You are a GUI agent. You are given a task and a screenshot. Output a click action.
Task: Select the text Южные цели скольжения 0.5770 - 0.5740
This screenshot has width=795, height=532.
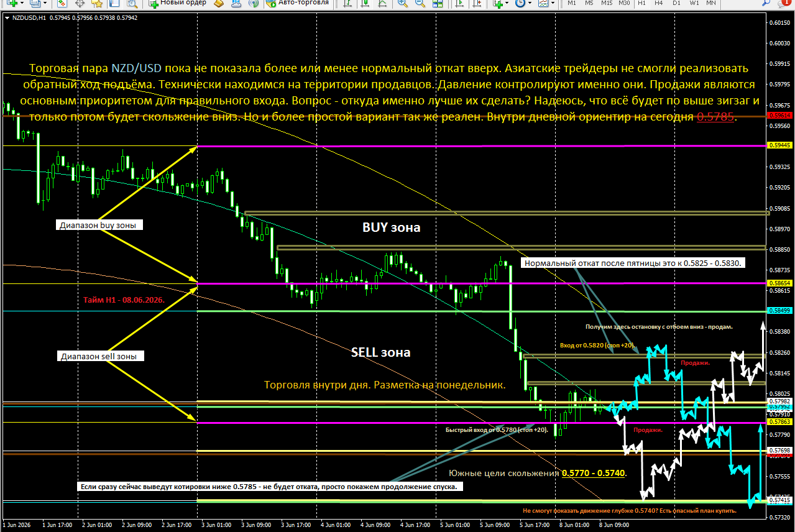[538, 473]
